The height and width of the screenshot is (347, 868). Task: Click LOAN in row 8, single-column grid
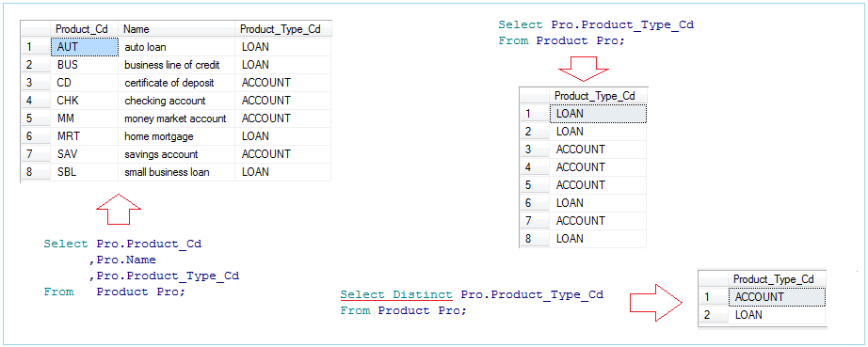[598, 238]
